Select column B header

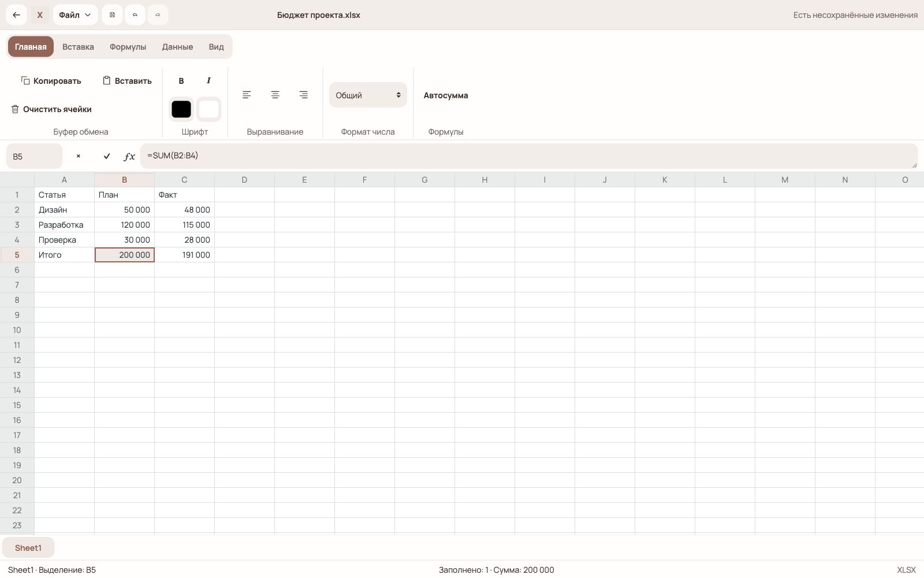124,180
